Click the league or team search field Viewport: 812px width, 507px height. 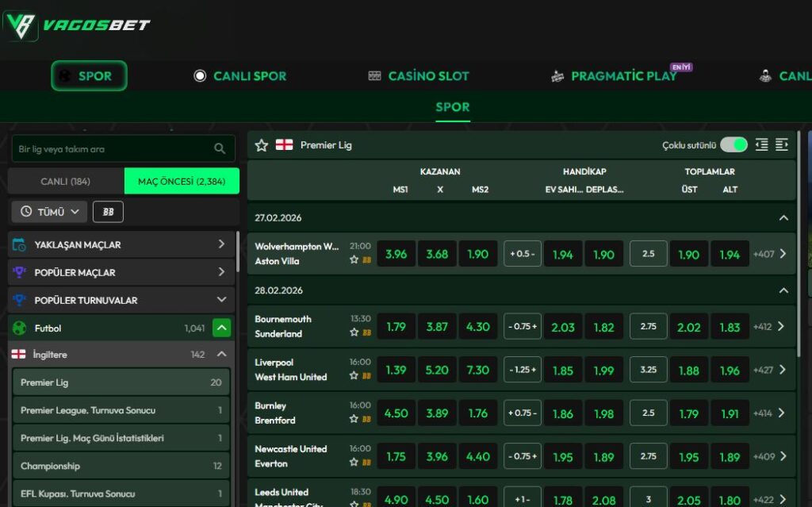pyautogui.click(x=123, y=149)
